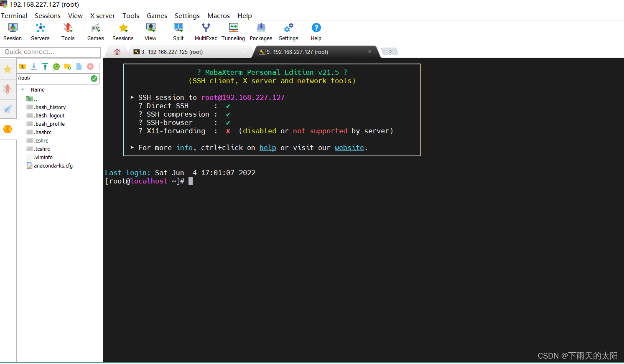Screen dimensions: 624x364
Task: Open the Games menu in menu bar
Action: 157,15
